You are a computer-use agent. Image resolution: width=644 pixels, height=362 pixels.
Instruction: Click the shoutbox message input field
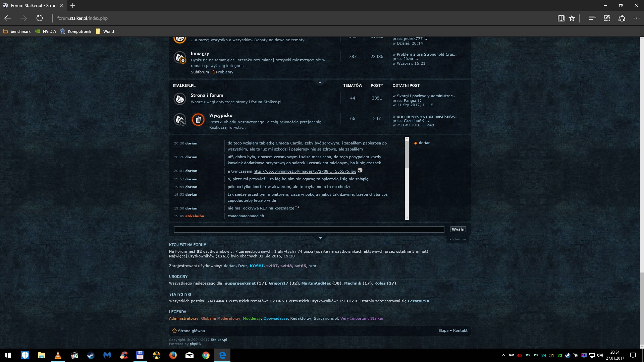[x=309, y=229]
